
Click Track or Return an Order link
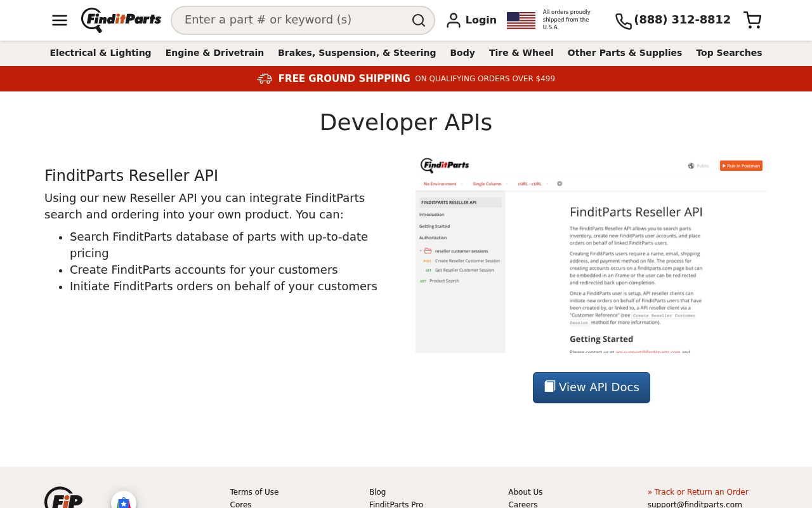pyautogui.click(x=698, y=492)
